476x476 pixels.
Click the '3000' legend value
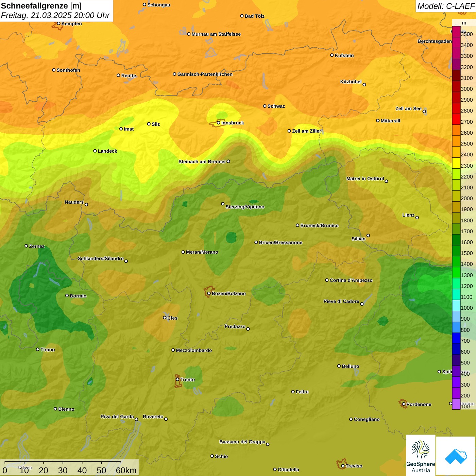[466, 89]
